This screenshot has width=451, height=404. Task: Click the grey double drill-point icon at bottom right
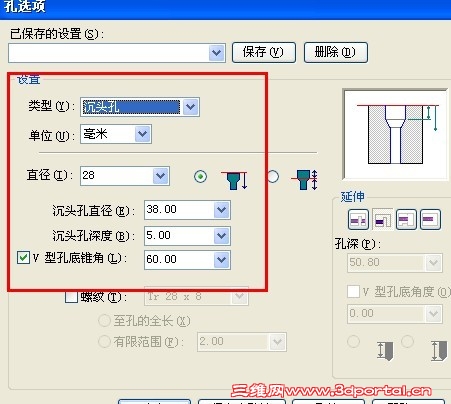pos(439,351)
